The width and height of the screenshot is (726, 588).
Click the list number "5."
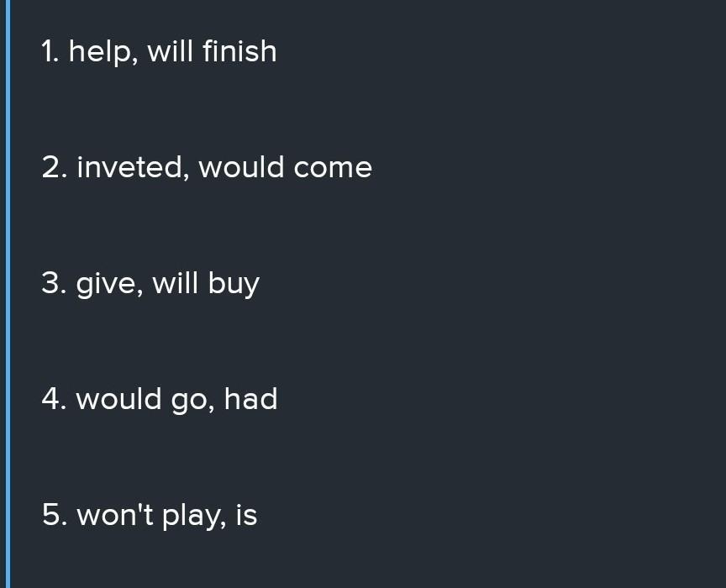tap(54, 514)
